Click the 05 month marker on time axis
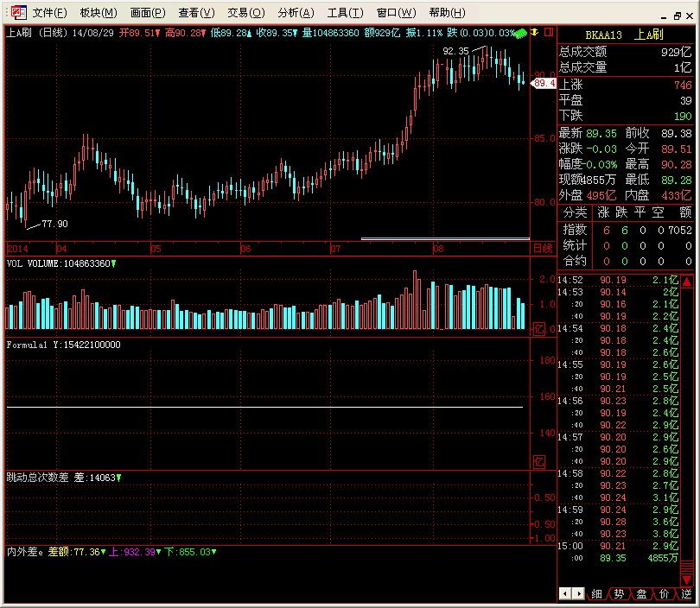 pos(156,249)
